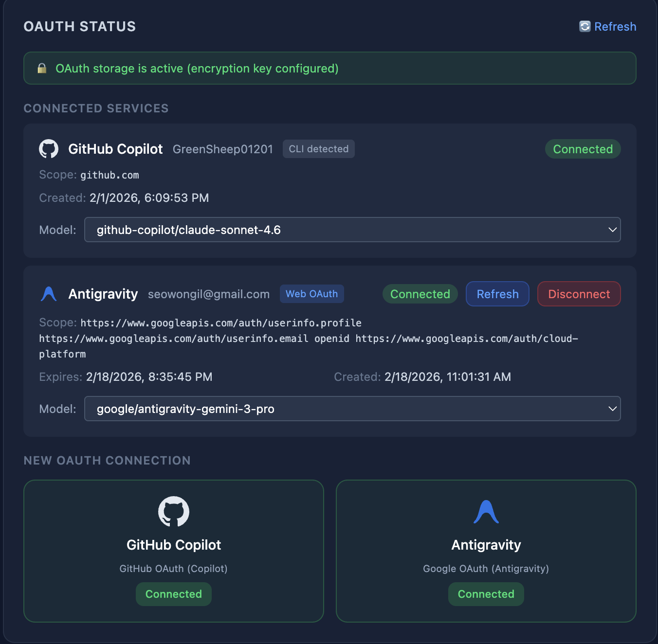Screen dimensions: 658x644
Task: Click the Connected status badge on the GitHub Copilot row
Action: coord(583,149)
